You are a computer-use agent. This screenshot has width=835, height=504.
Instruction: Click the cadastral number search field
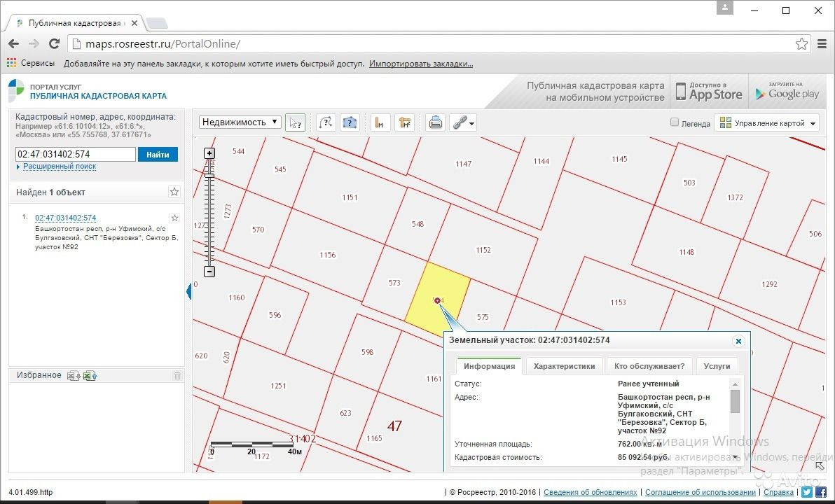point(75,155)
